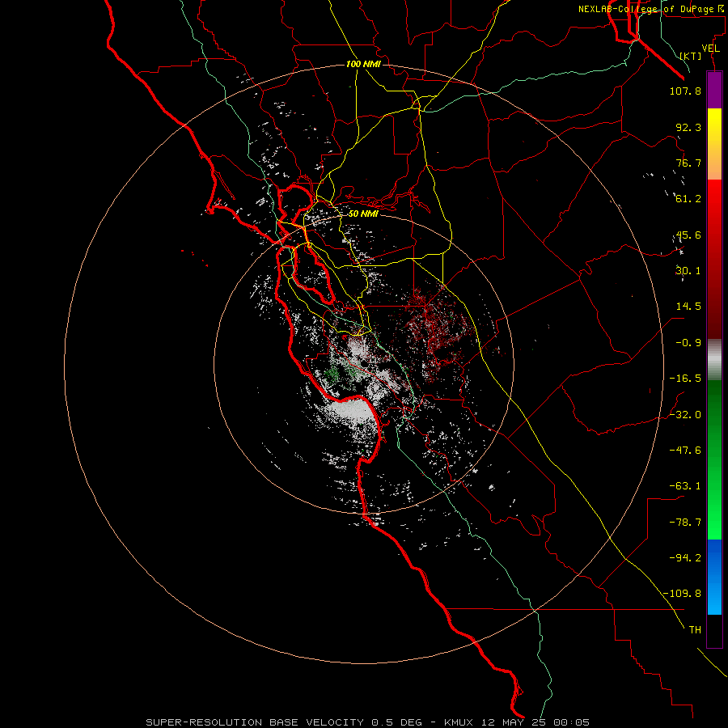
Task: Select the -63.1 scale value
Action: (685, 486)
